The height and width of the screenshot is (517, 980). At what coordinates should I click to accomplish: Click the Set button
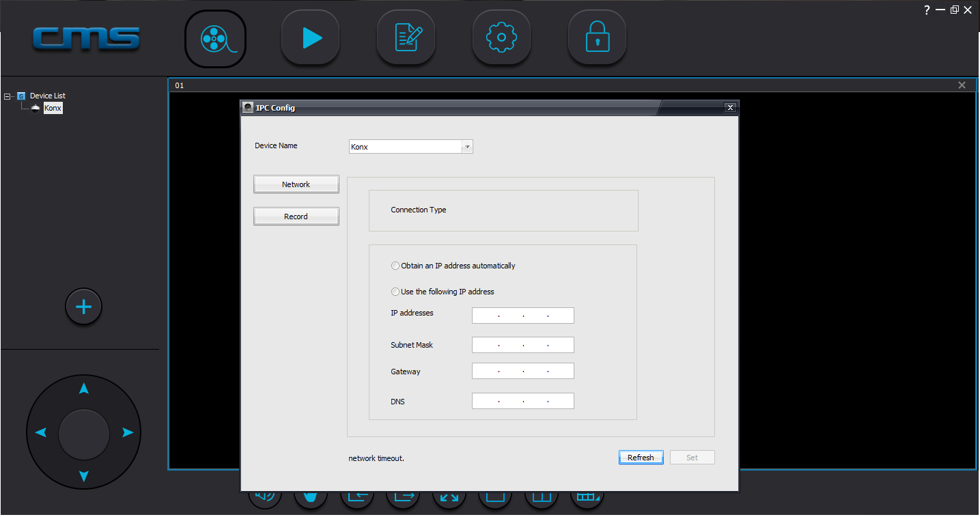[x=692, y=458]
